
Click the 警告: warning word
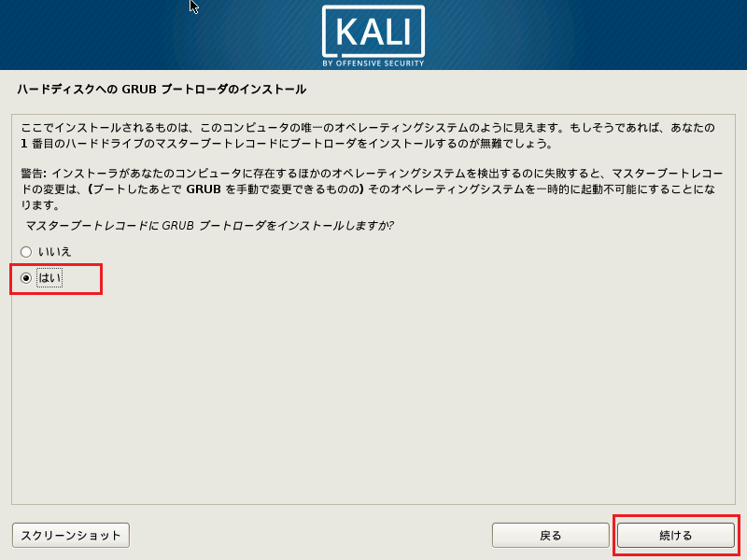pos(34,174)
